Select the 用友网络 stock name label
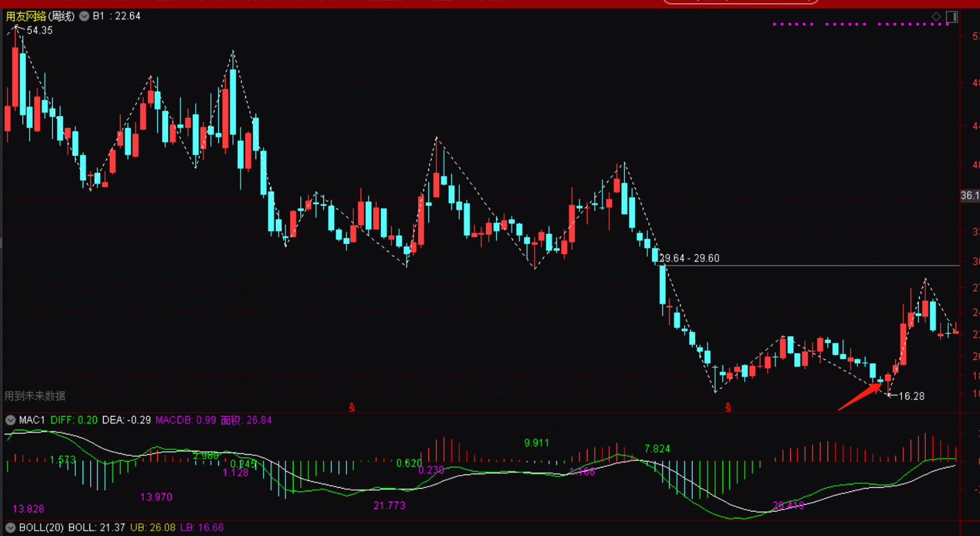Image resolution: width=980 pixels, height=536 pixels. coord(26,16)
